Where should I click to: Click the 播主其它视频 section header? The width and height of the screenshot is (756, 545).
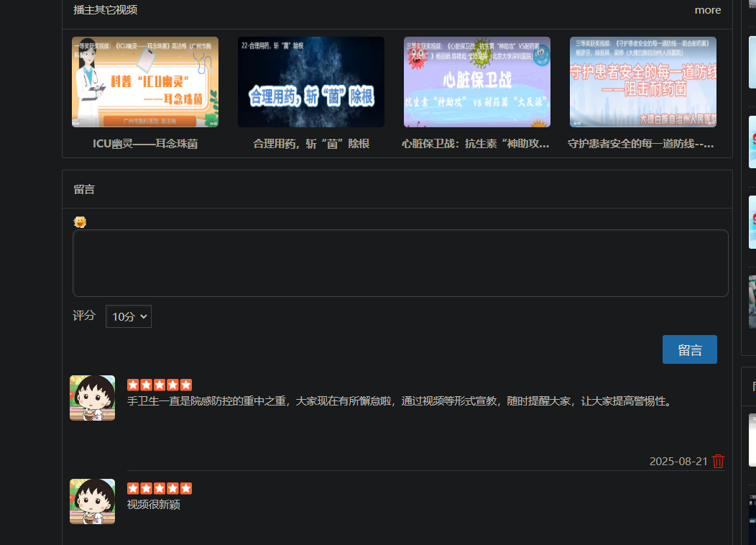pos(106,10)
